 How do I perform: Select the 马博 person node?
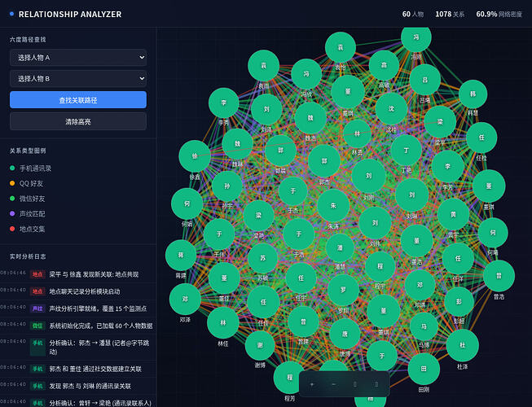(x=424, y=326)
